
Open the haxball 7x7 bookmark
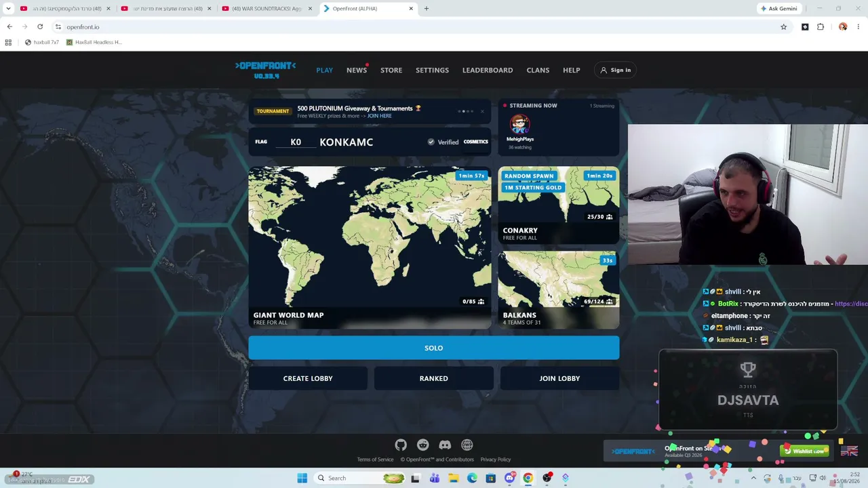tap(41, 42)
